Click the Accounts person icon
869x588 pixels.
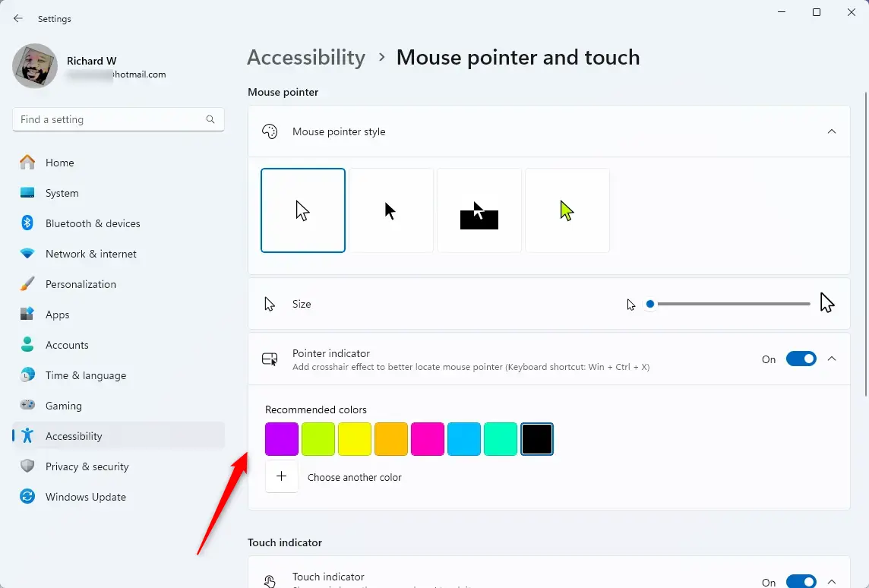(27, 344)
